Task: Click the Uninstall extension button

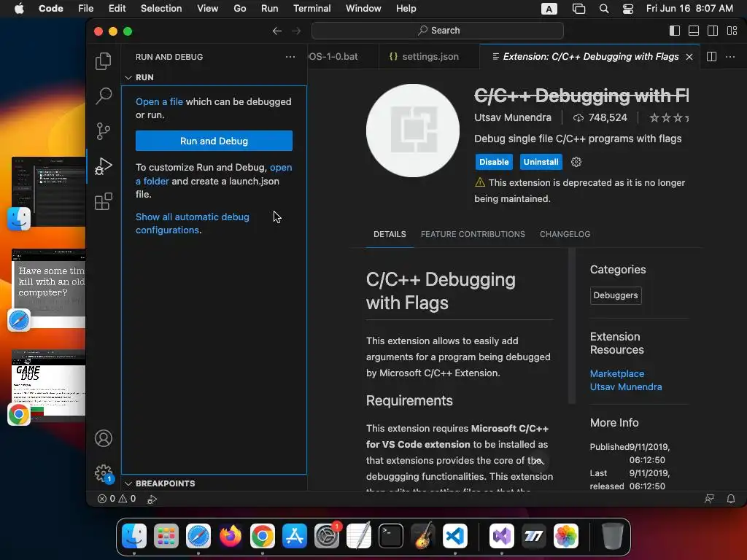Action: pyautogui.click(x=541, y=162)
